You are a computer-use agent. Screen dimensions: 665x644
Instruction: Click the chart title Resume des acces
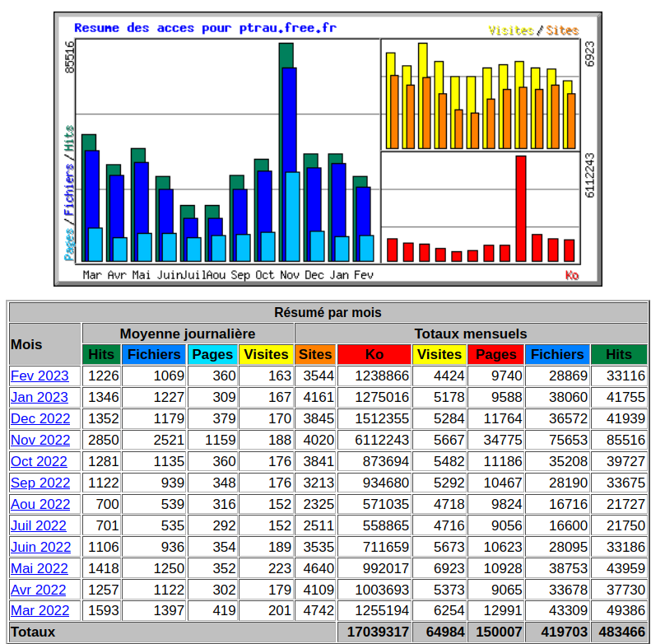click(205, 28)
